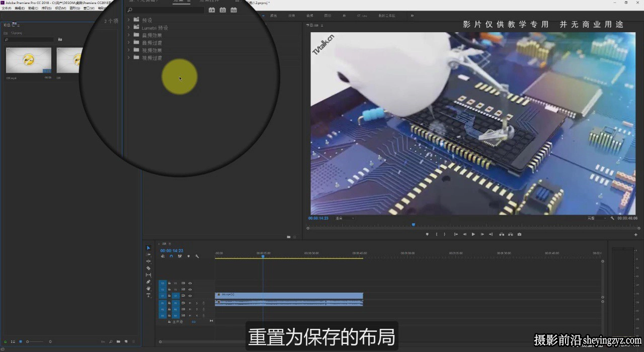Go to Out point in program monitor
Image resolution: width=644 pixels, height=352 pixels.
[x=491, y=234]
